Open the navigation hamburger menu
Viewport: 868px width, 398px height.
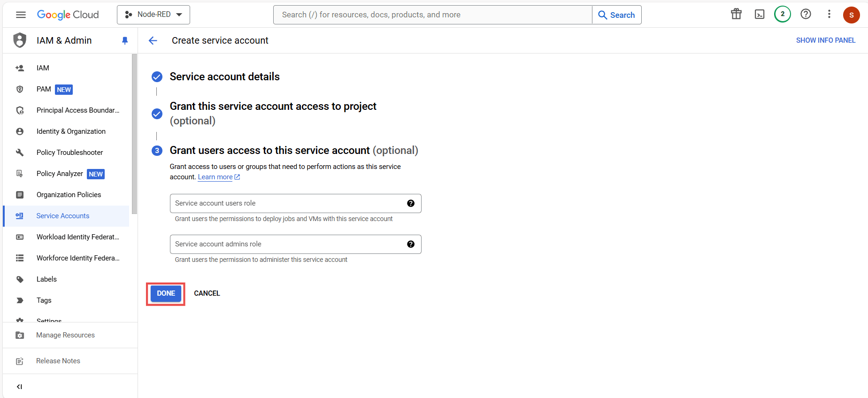tap(21, 15)
